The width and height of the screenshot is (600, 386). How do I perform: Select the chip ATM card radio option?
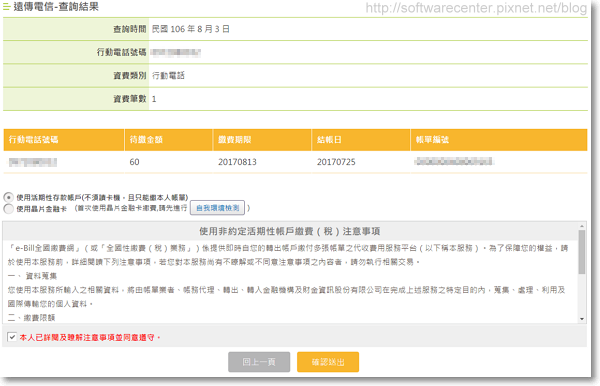(x=8, y=208)
